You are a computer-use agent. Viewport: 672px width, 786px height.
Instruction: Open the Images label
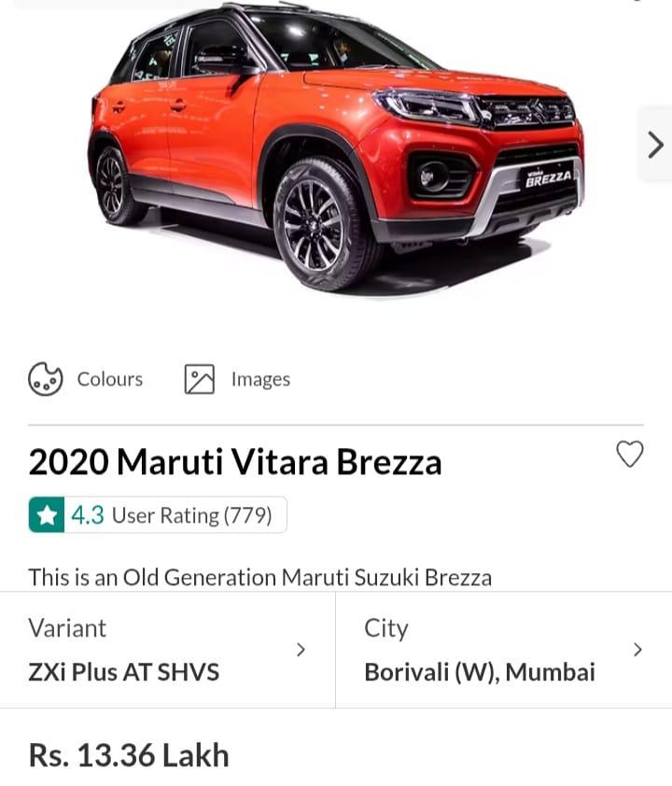tap(260, 380)
